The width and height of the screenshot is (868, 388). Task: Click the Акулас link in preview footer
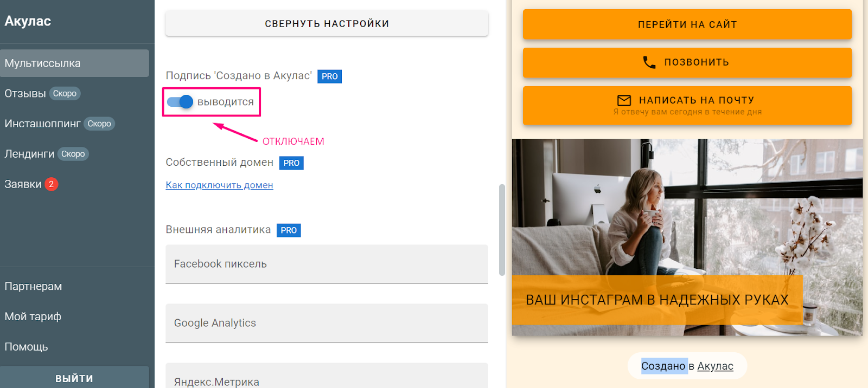(x=715, y=366)
